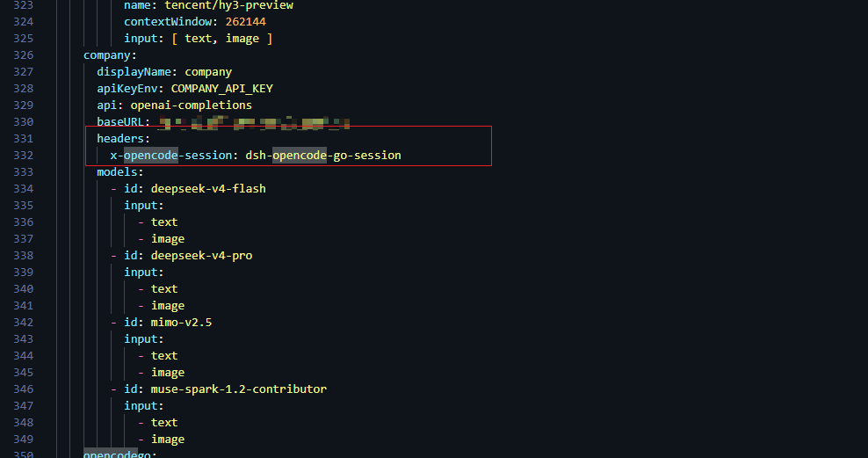Click 'image' entry on line 337
The image size is (868, 458).
click(x=168, y=239)
